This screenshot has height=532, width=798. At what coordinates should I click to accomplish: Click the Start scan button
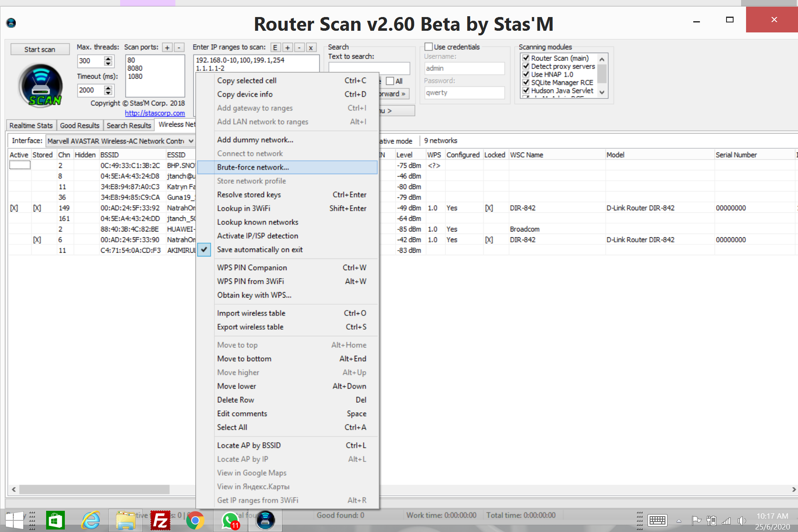[40, 49]
